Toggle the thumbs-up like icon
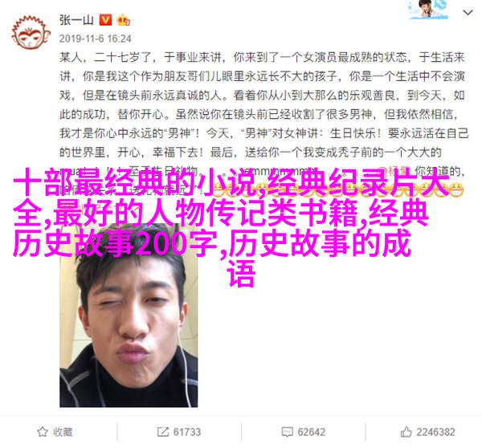Viewport: 482px width, 448px height. (x=406, y=432)
